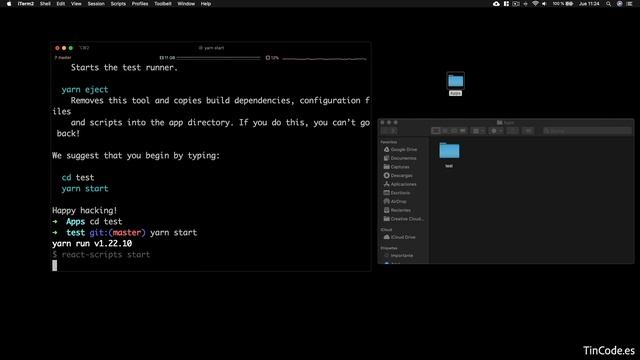
Task: Open Capturas in Finder sidebar
Action: click(396, 167)
